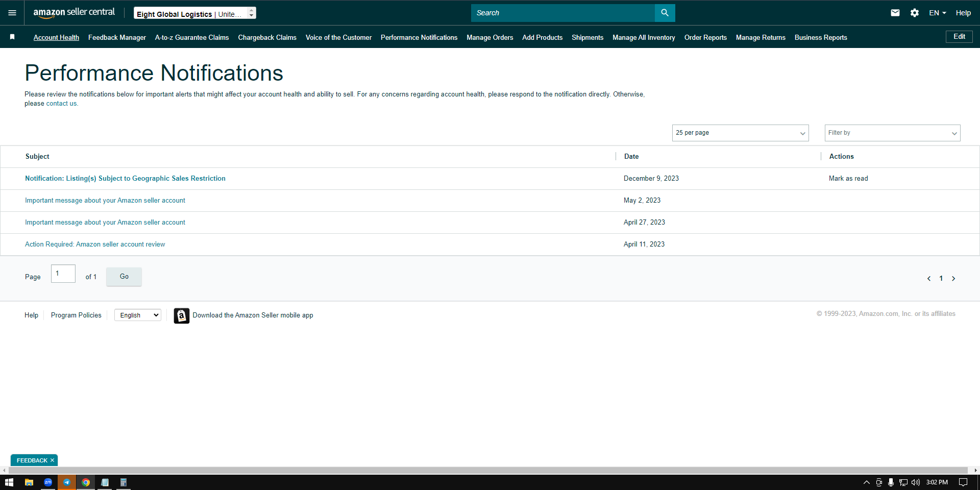980x490 pixels.
Task: Open the Geographic Sales Restriction notification
Action: coord(125,178)
